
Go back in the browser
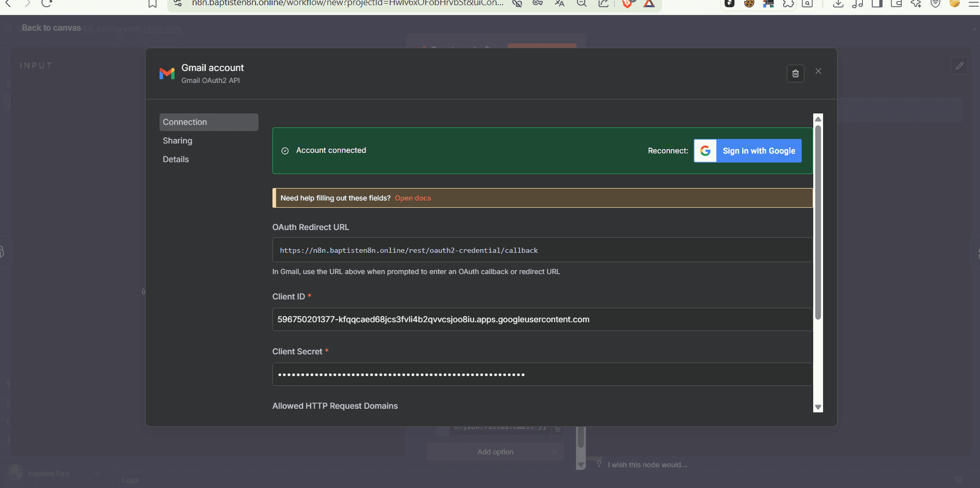coord(8,4)
